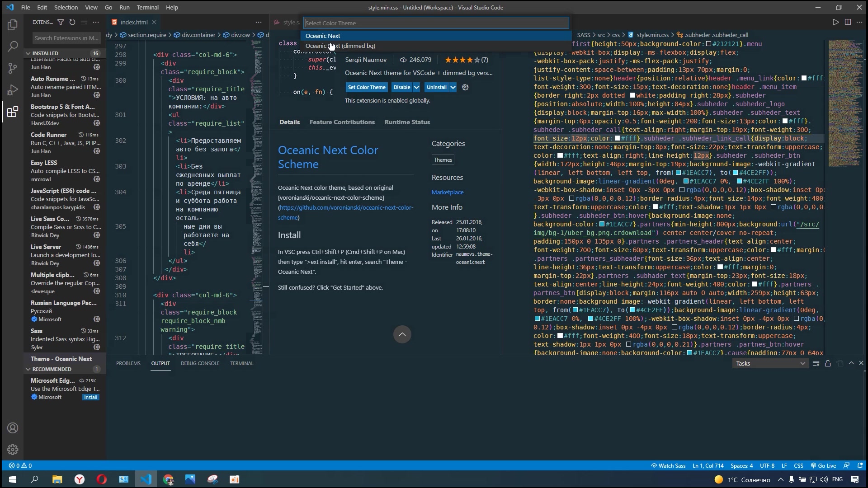The width and height of the screenshot is (868, 488).
Task: Toggle Go Live server in the status bar
Action: [x=823, y=465]
